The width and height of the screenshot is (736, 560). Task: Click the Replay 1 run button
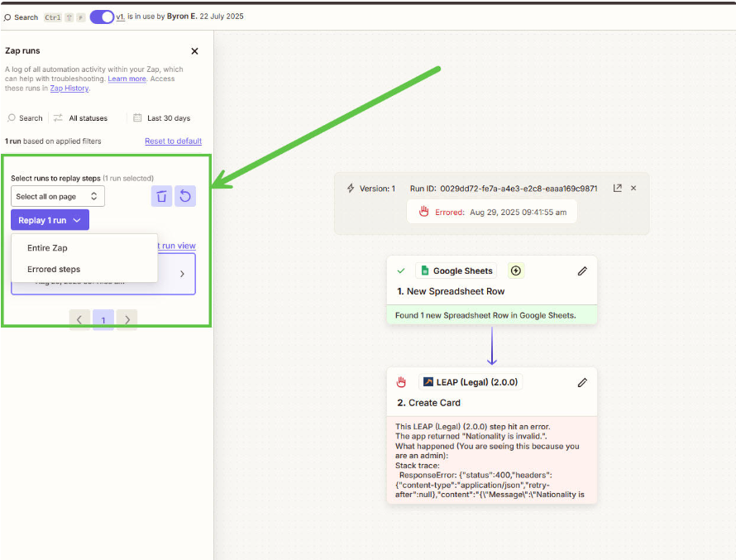[x=50, y=221]
